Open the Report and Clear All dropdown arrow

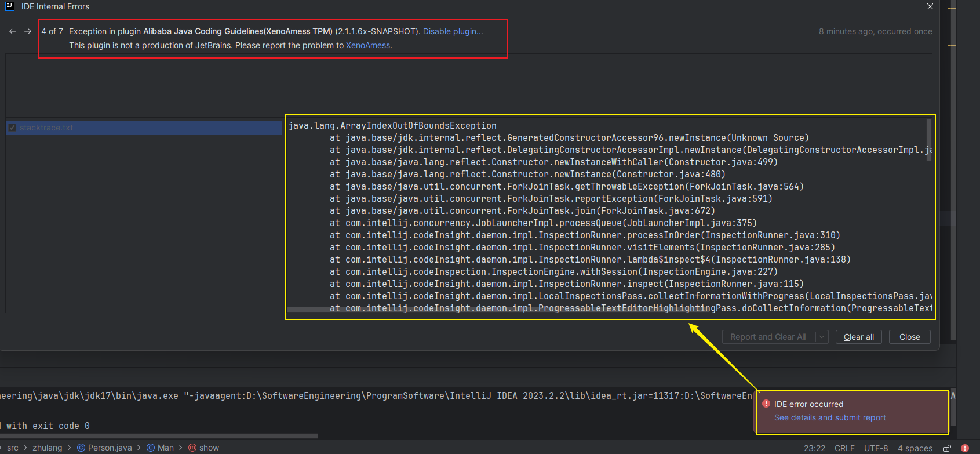tap(822, 337)
